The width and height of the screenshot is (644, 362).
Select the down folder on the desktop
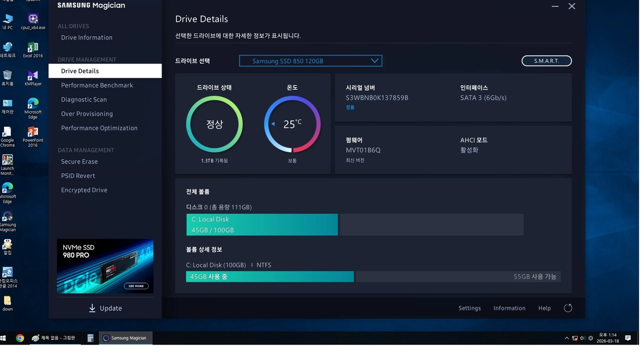(x=8, y=303)
